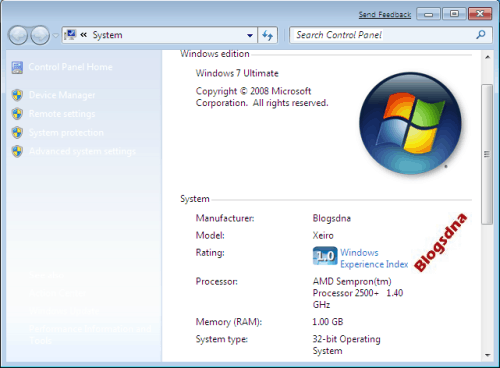Viewport: 500px width, 368px height.
Task: Minimize the System window
Action: pos(429,14)
